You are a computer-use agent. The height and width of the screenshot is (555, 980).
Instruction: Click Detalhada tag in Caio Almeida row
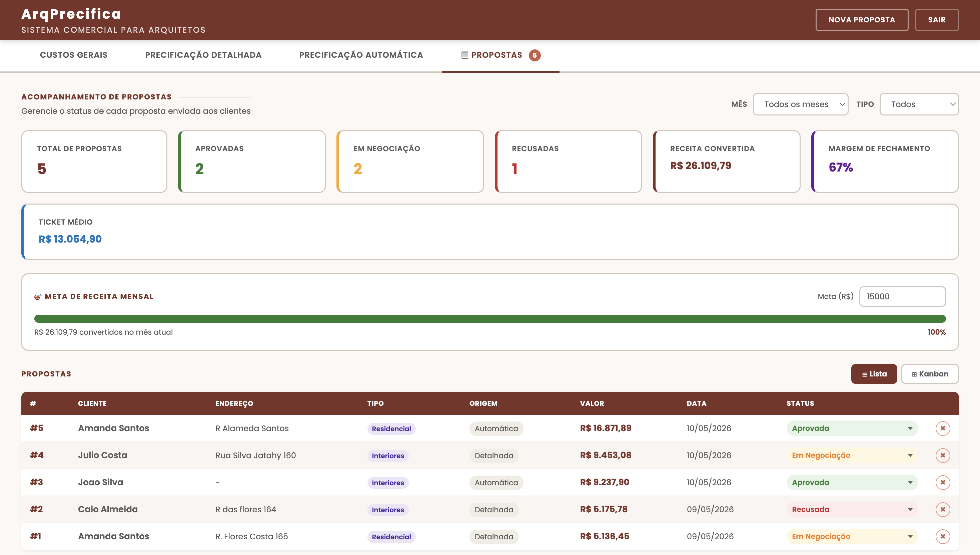pos(494,510)
